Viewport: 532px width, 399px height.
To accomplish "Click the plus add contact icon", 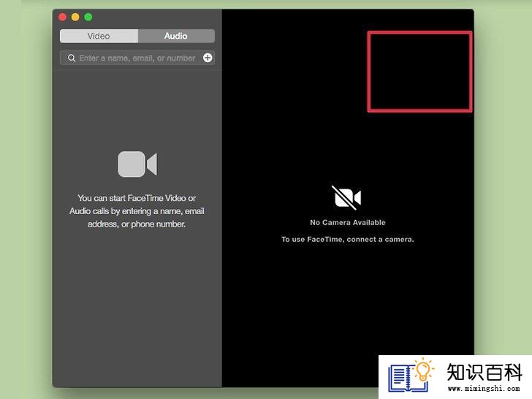I will (208, 58).
